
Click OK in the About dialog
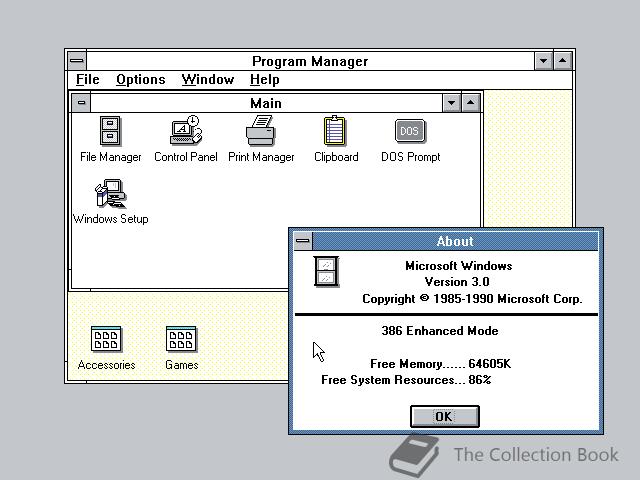[x=444, y=417]
